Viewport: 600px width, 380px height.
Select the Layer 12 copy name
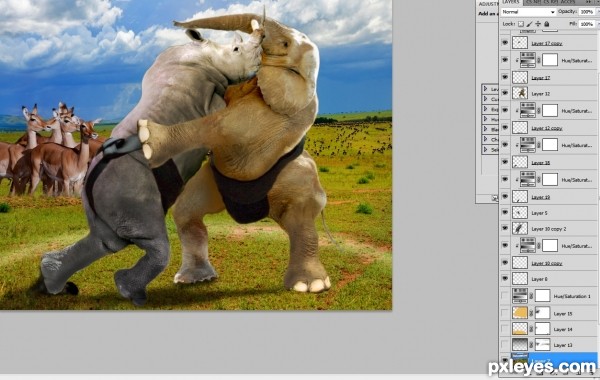coord(547,128)
